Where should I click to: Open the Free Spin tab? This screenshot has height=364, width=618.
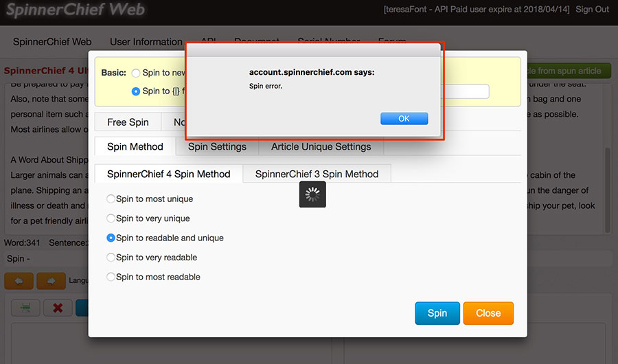[x=128, y=122]
